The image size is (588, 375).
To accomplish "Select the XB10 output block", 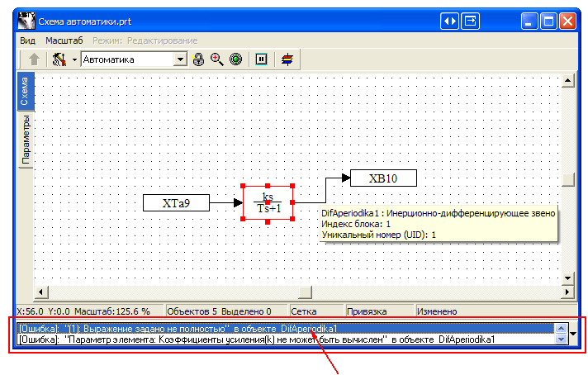I will [383, 178].
